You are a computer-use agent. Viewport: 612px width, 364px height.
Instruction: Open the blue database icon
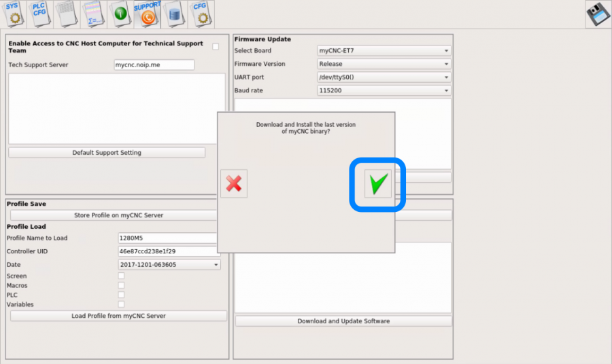[x=174, y=14]
